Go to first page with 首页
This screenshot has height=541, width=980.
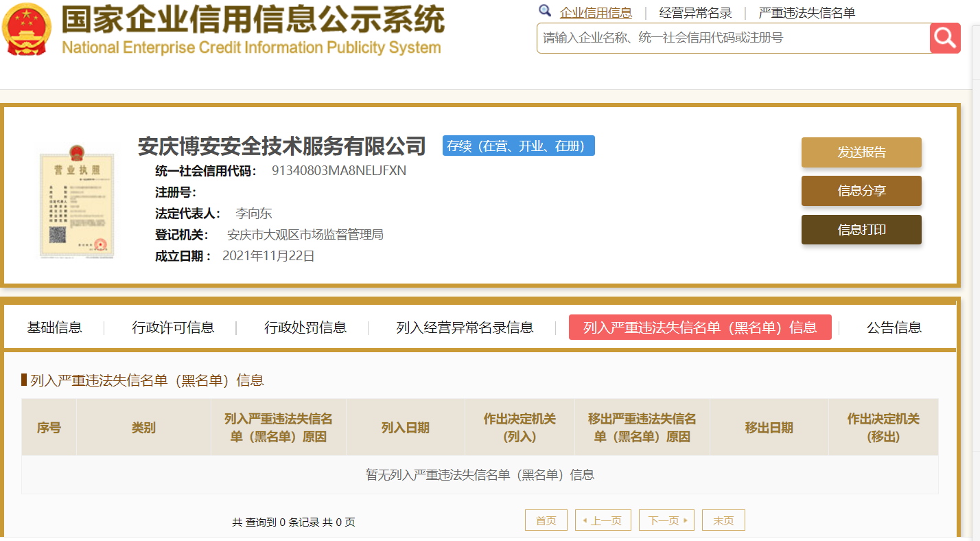pyautogui.click(x=546, y=520)
